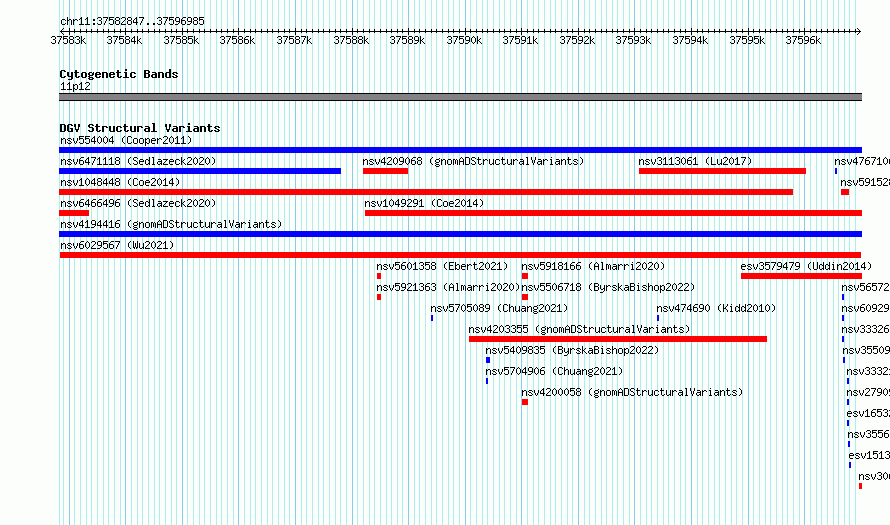Viewport: 890px width, 525px height.
Task: Click the nsv474690 (Kidd2010) label
Action: click(x=716, y=308)
